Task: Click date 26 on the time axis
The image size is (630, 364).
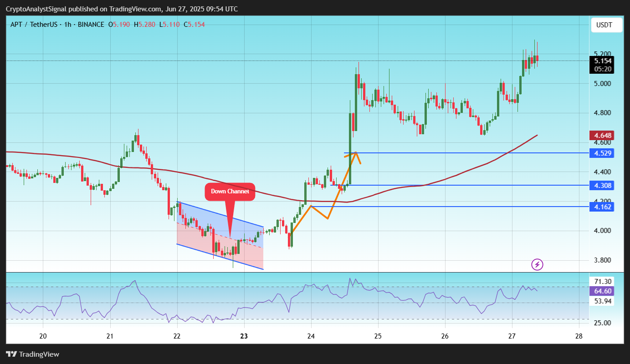Action: click(x=445, y=337)
